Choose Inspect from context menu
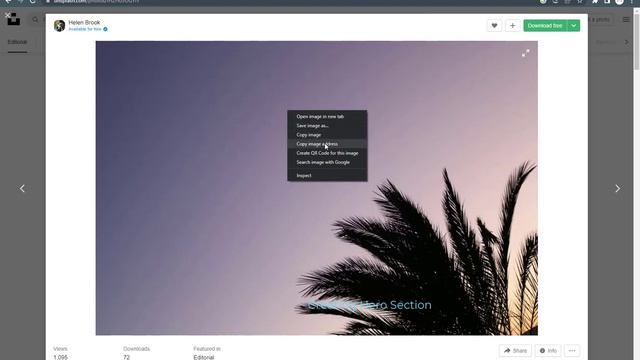The width and height of the screenshot is (640, 360). [x=327, y=176]
